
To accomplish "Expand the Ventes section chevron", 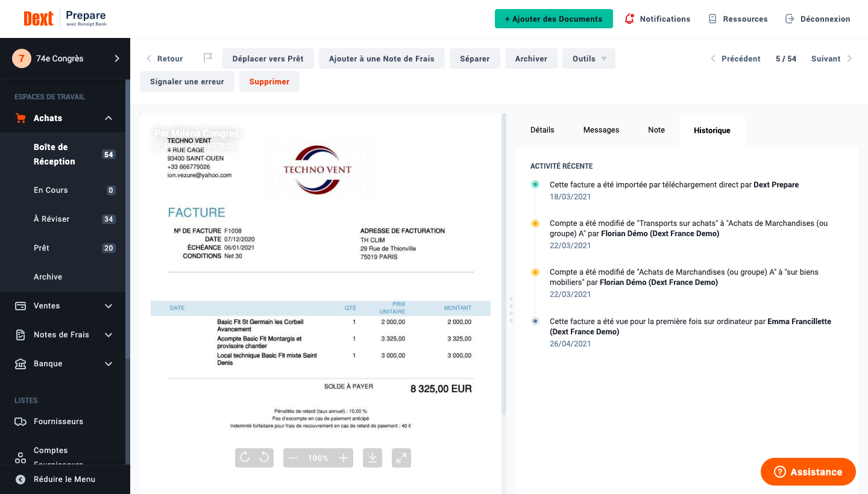I will coord(108,306).
